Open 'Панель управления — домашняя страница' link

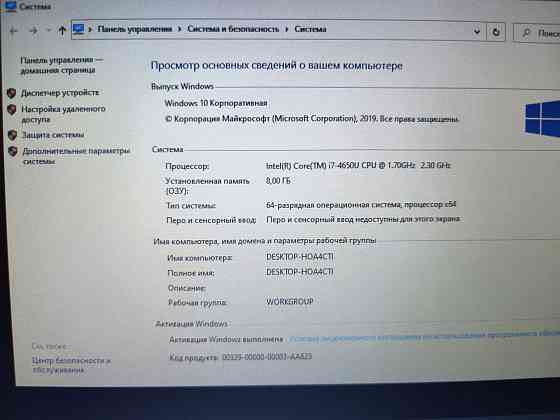(x=61, y=65)
